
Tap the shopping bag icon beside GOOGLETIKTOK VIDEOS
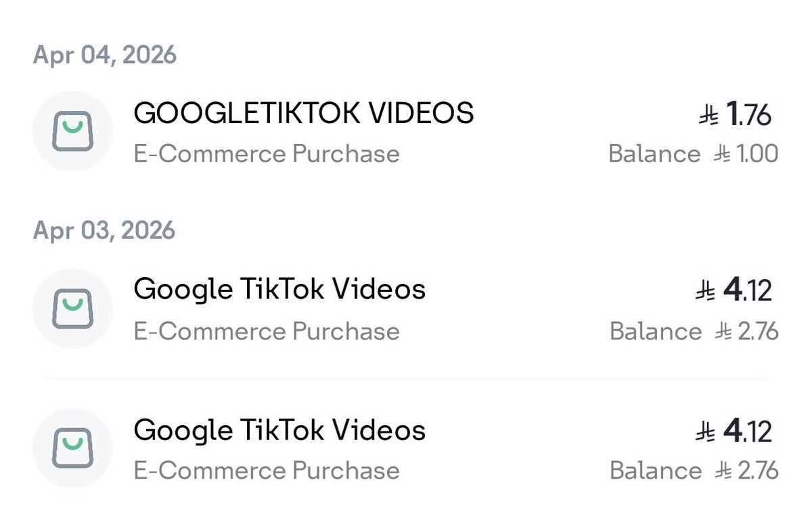click(x=72, y=131)
